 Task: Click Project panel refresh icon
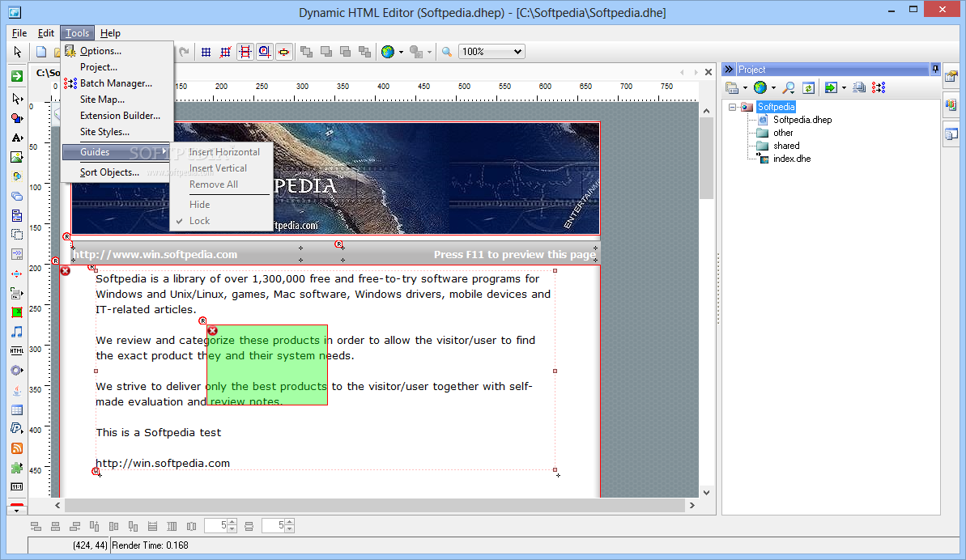pos(808,88)
